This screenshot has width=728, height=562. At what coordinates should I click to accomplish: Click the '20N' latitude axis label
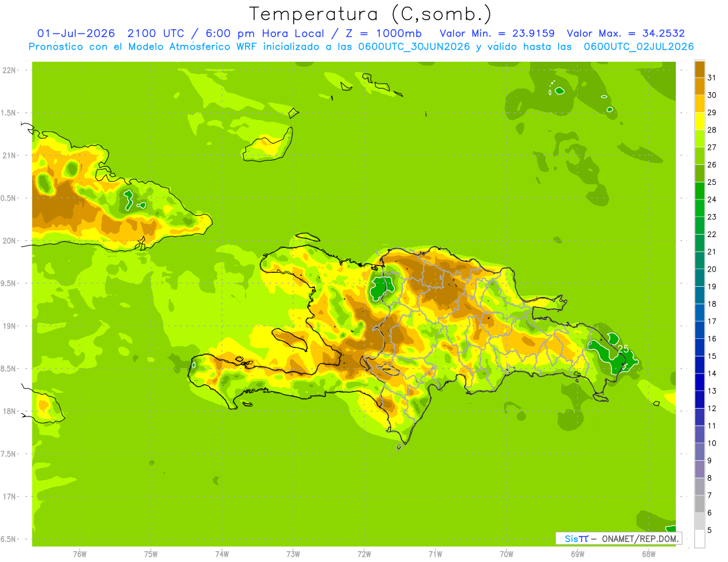[8, 241]
